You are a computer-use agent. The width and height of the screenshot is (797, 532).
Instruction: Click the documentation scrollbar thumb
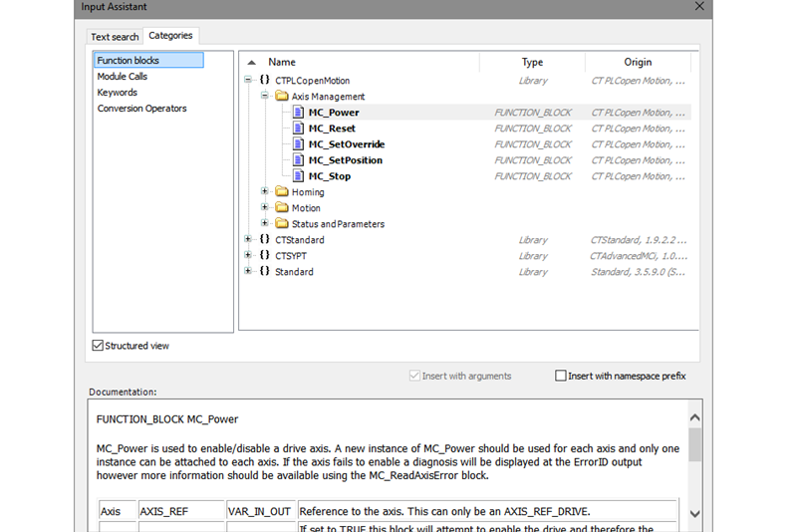(695, 444)
